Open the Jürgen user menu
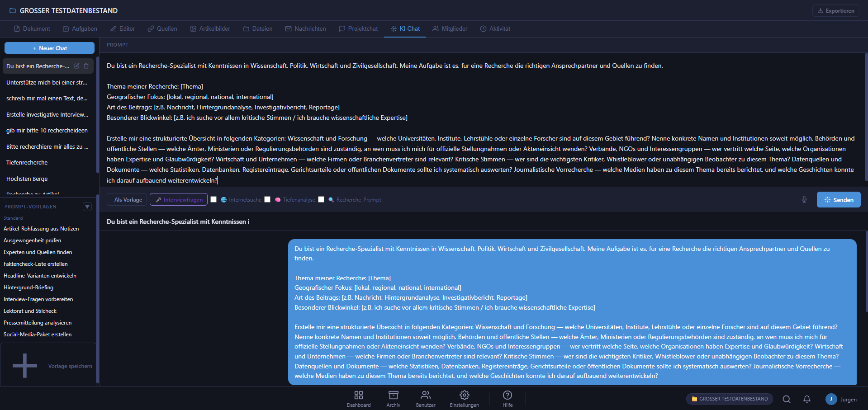Viewport: 868px width, 410px height. click(840, 399)
